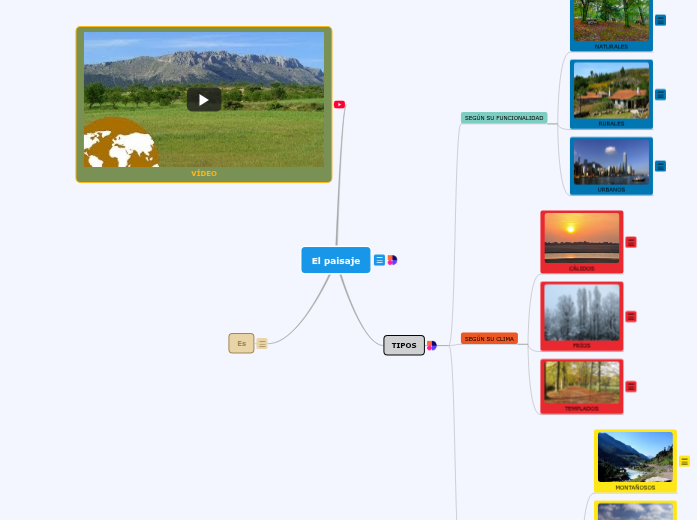Open the notes icon next to El paisaje
The width and height of the screenshot is (697, 520).
pos(379,260)
